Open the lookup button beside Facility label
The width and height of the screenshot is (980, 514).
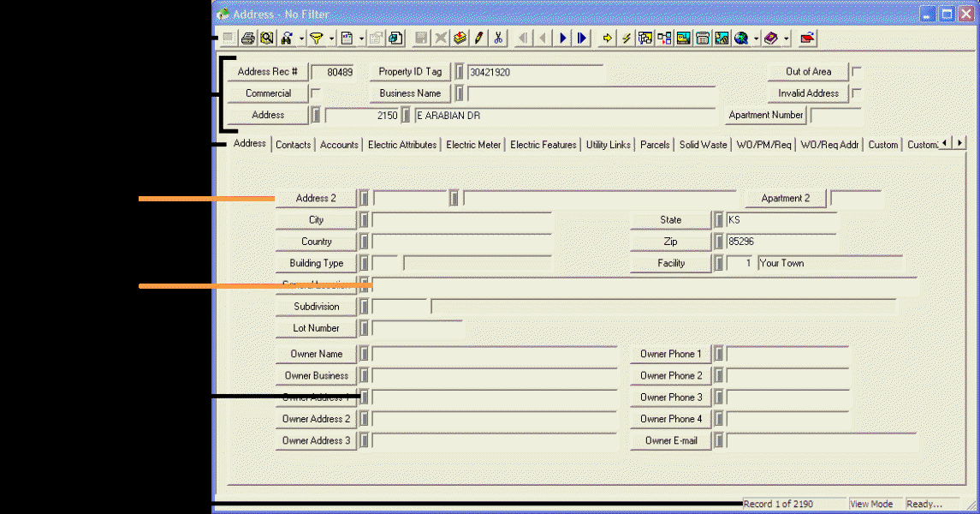coord(719,263)
